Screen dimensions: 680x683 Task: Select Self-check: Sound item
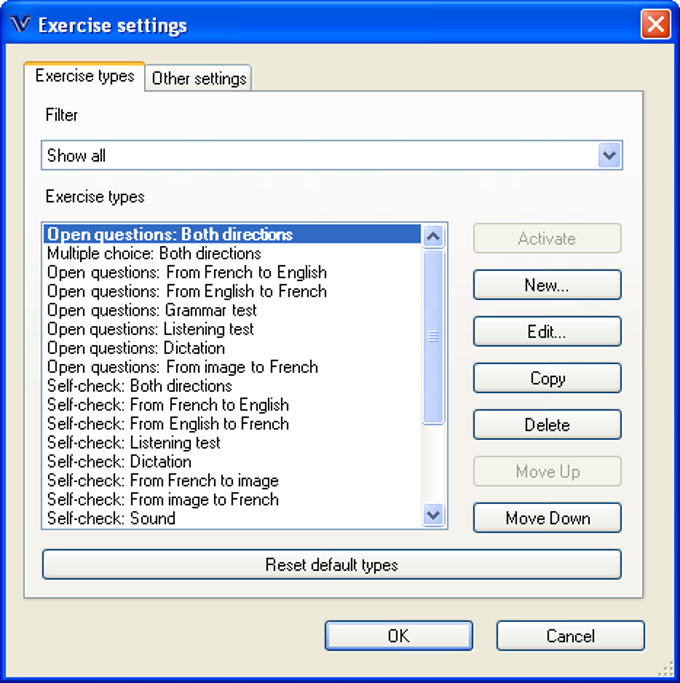coord(111,518)
